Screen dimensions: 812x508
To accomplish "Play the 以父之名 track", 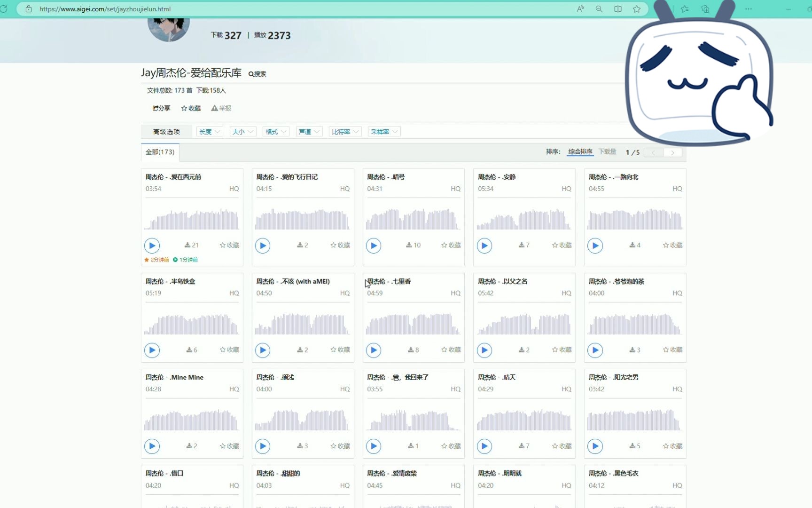I will click(484, 350).
